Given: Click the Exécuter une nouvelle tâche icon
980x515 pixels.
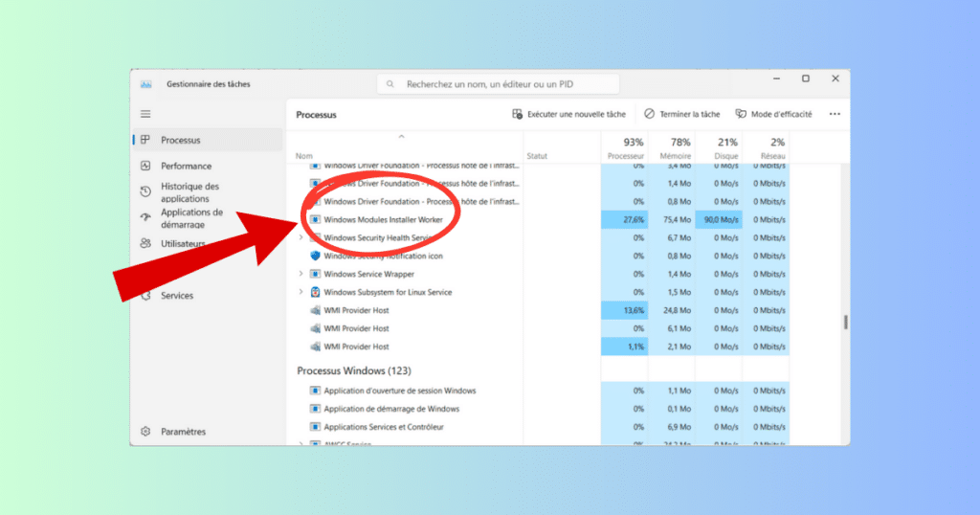Looking at the screenshot, I should tap(517, 114).
